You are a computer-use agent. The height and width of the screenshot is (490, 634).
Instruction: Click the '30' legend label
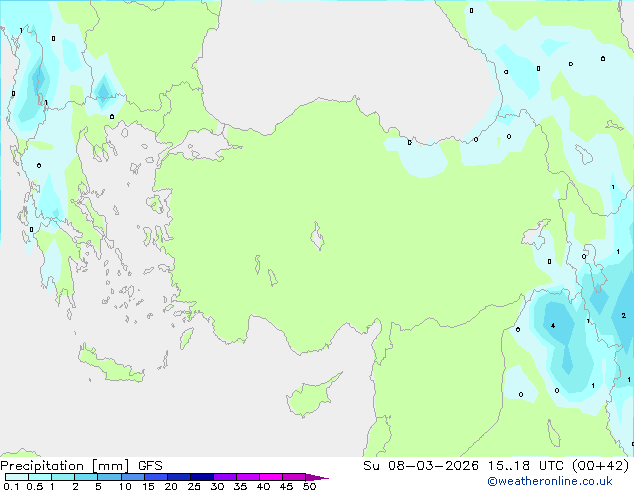tap(217, 486)
